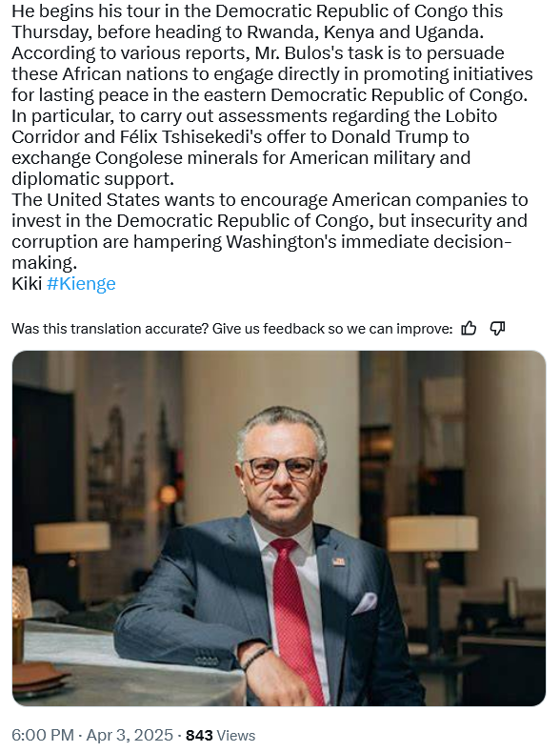
Task: Click the thumbs down translation feedback icon
Action: (497, 329)
